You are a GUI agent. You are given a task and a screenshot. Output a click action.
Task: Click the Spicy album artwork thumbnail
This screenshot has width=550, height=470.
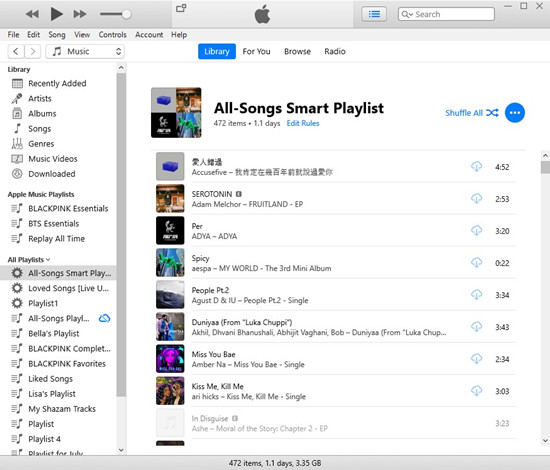170,263
